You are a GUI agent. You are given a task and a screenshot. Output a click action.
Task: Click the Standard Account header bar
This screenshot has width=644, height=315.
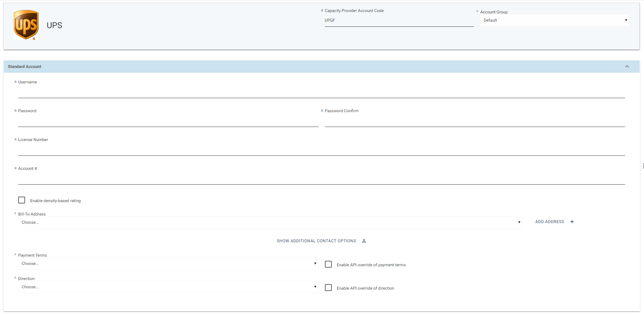tap(309, 67)
